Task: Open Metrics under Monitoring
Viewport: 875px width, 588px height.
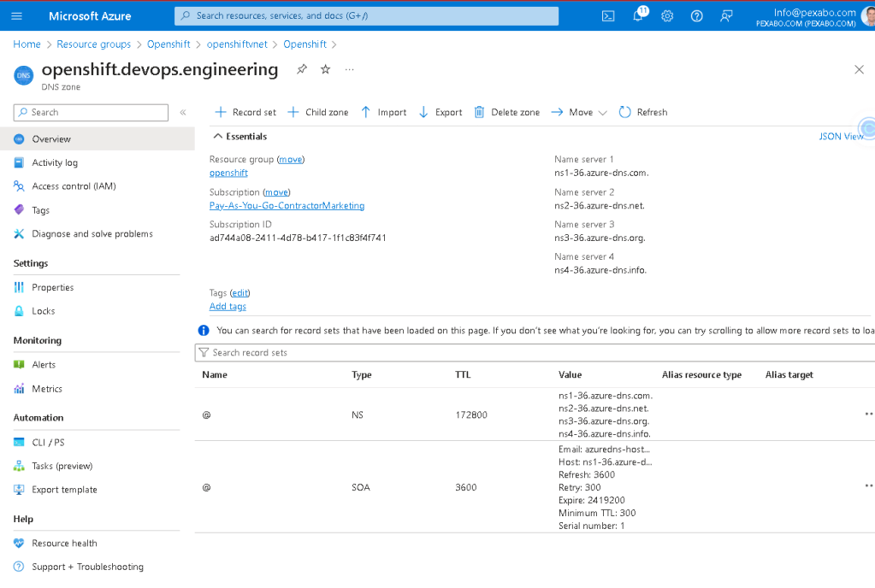Action: pyautogui.click(x=47, y=389)
